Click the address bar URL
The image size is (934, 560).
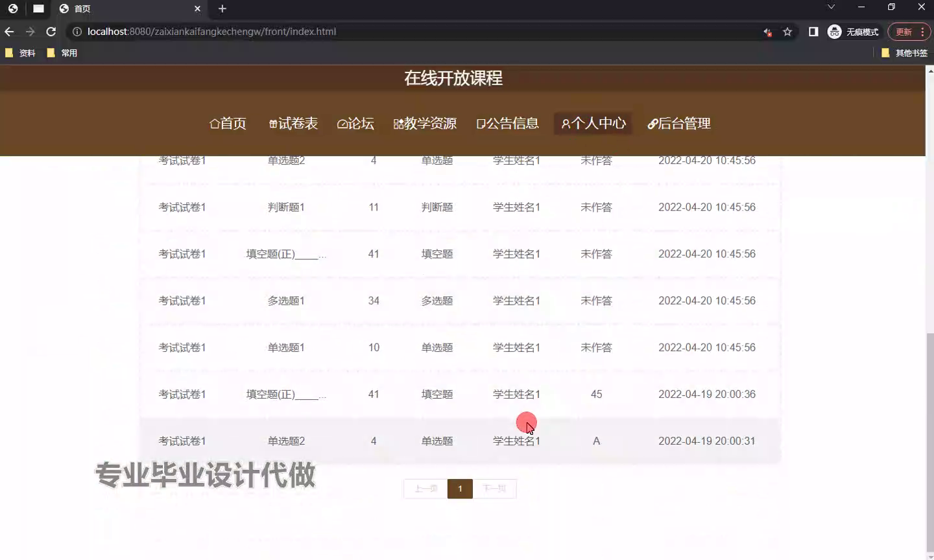pos(211,32)
